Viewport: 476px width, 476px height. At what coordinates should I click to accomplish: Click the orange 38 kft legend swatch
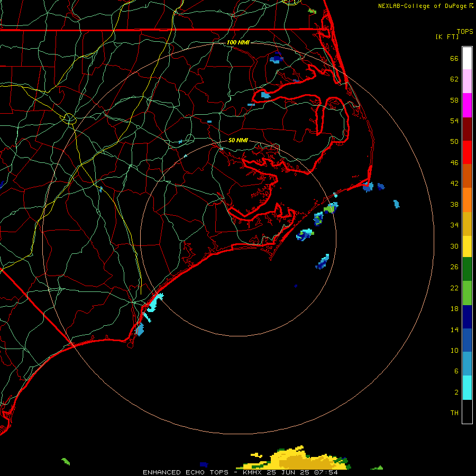467,200
